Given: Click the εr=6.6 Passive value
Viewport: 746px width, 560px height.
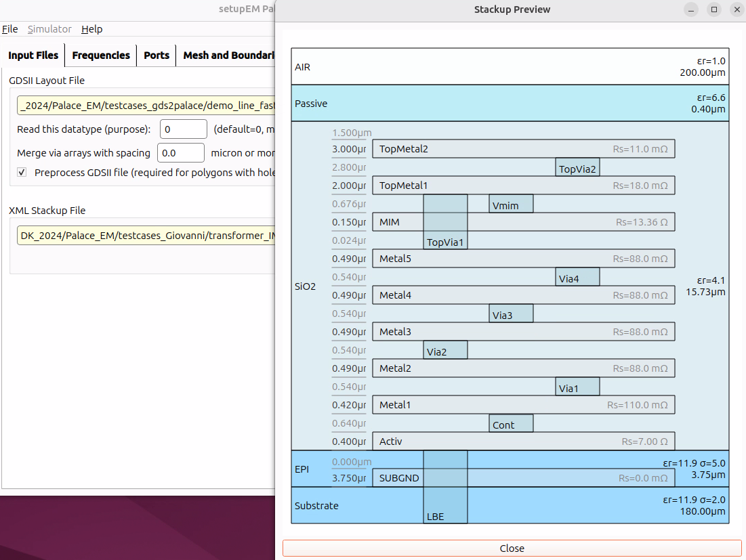Looking at the screenshot, I should (711, 98).
